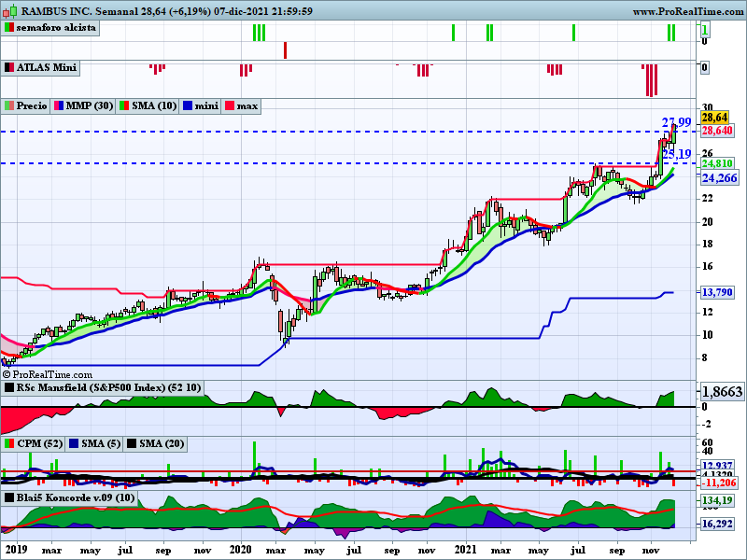This screenshot has height=560, width=747.
Task: Click the SMA (20) black icon
Action: [x=132, y=444]
